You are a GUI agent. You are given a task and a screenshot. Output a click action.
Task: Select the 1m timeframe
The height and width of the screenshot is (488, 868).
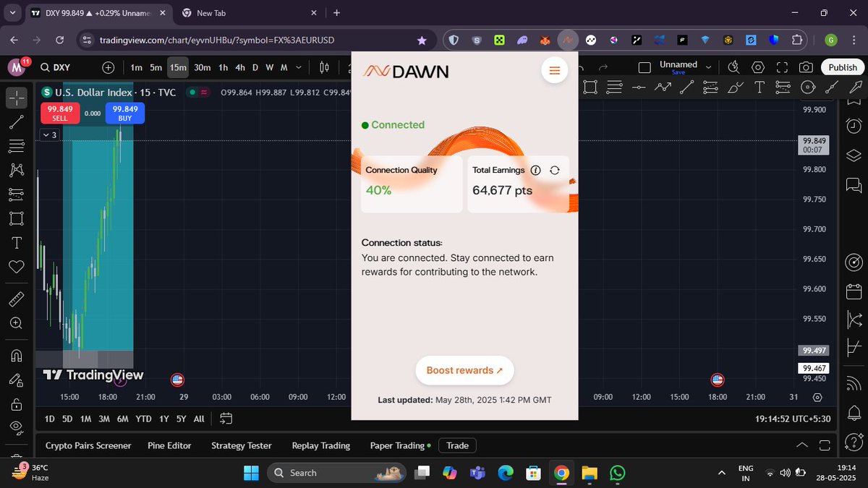(x=136, y=67)
